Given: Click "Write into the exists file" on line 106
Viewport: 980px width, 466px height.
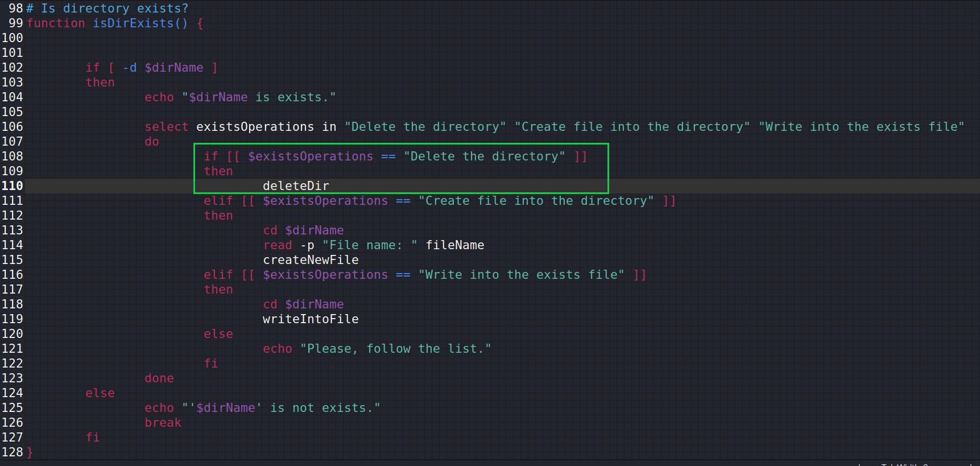Looking at the screenshot, I should [862, 127].
